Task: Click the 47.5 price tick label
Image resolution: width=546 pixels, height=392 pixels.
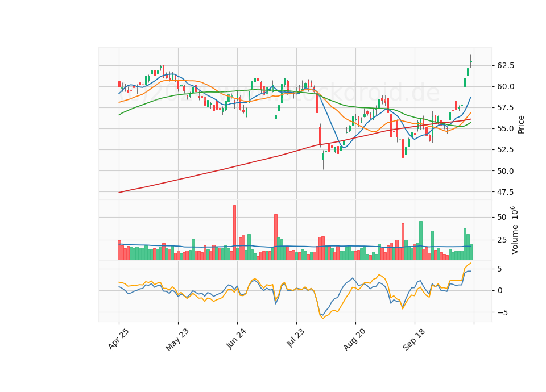Action: point(506,192)
